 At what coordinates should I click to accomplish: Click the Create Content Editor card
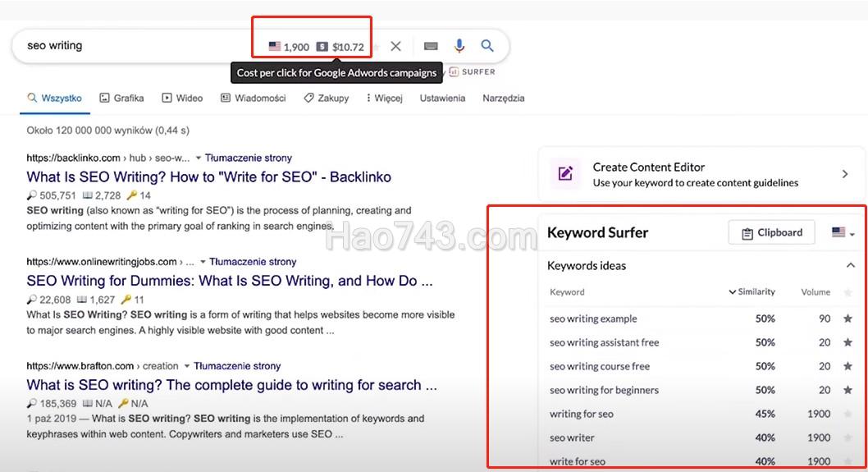(x=701, y=174)
